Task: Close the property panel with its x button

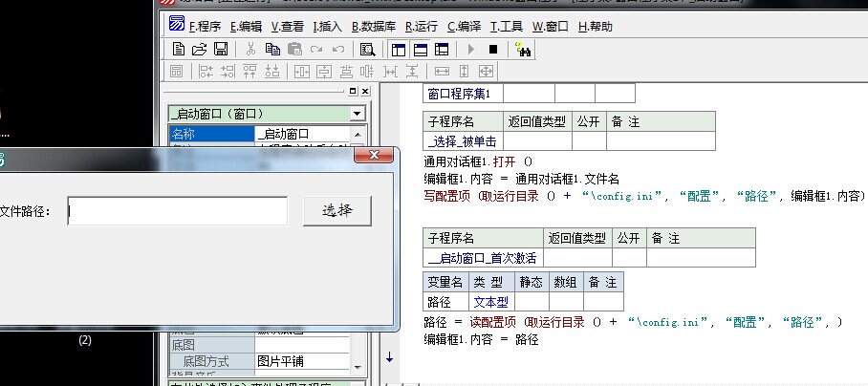Action: pyautogui.click(x=365, y=92)
